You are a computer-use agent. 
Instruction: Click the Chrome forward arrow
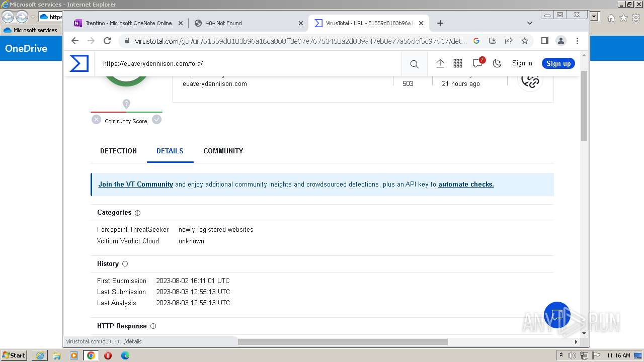pos(91,41)
